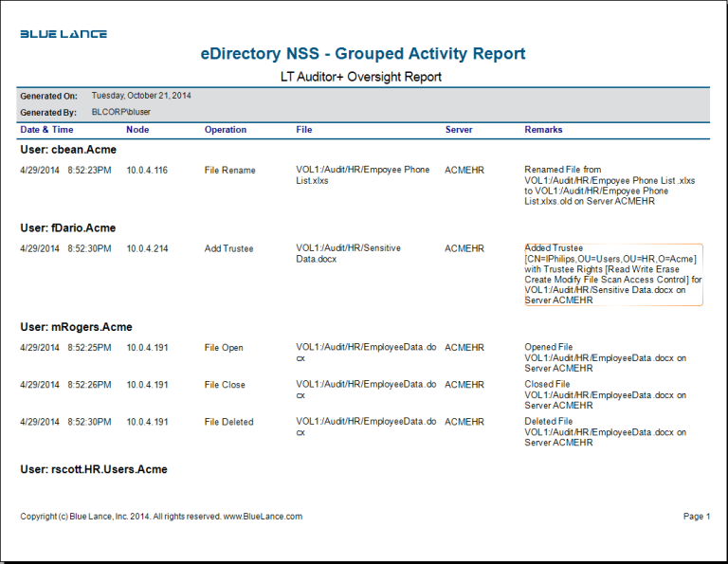
Task: Click the Page 1 indicator
Action: click(x=696, y=517)
